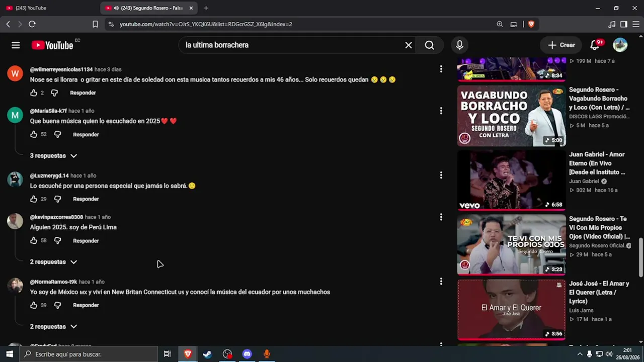Expand 2 respuestas under kevinpazcorrea8308's comment

pos(53,262)
